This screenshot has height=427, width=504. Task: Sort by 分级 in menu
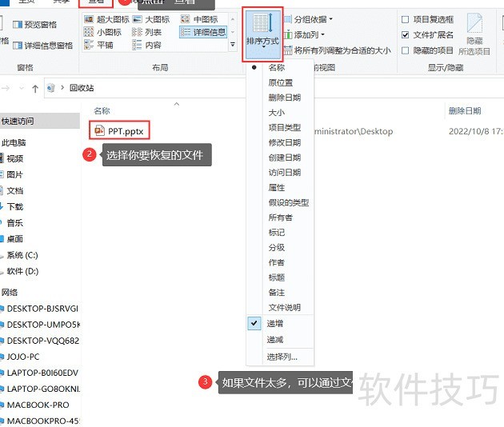coord(277,247)
